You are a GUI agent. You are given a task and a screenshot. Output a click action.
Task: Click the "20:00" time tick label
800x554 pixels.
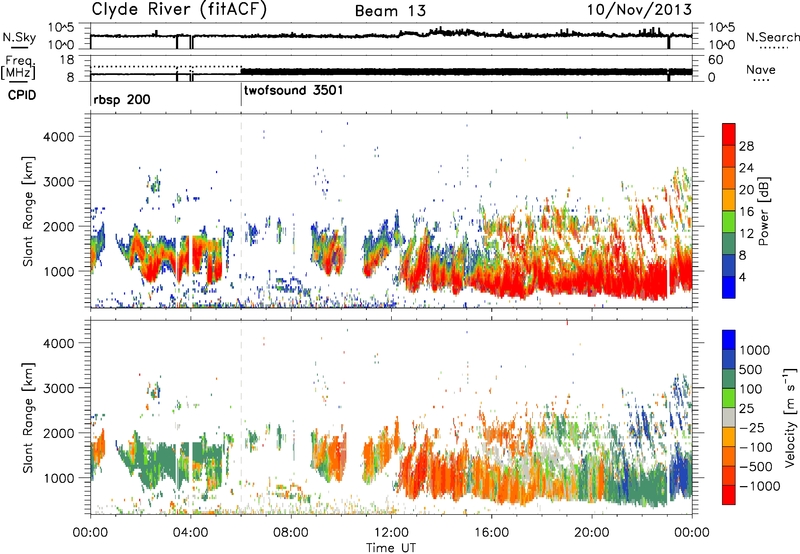coord(592,533)
